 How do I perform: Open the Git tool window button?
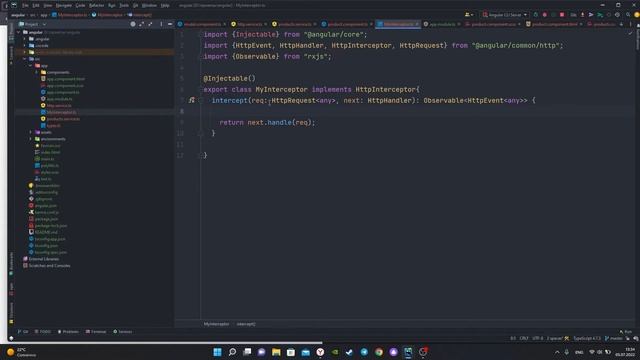23,331
